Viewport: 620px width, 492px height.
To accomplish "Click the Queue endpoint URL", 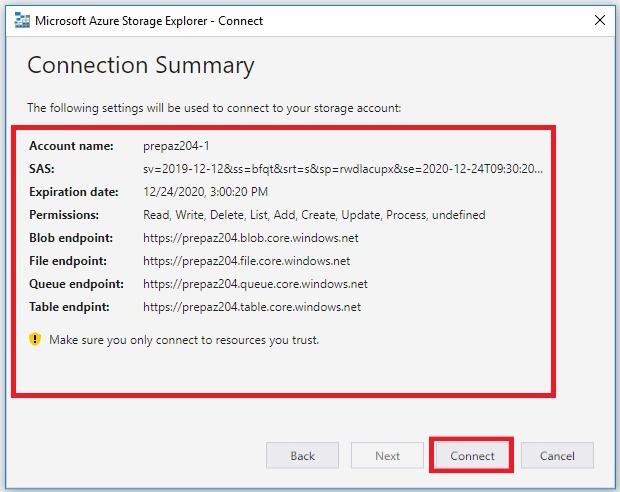I will click(x=255, y=284).
